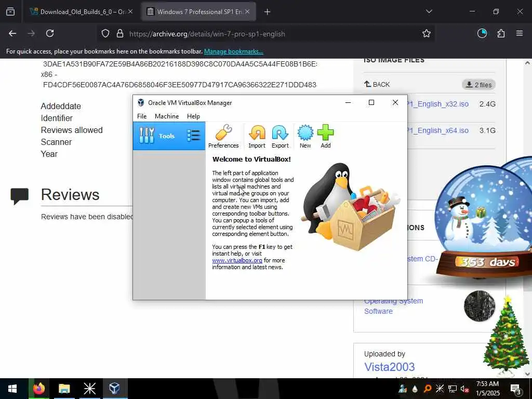
Task: Open File Explorer from the taskbar
Action: coord(64,389)
